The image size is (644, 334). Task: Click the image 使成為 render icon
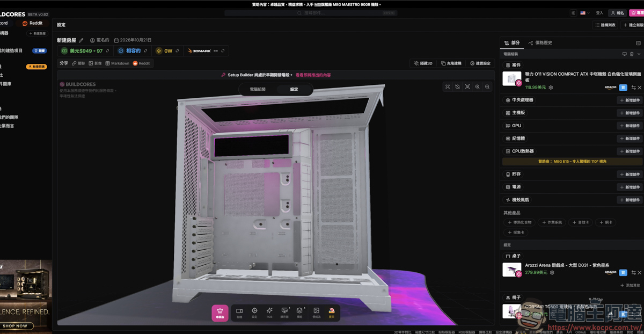coord(317,313)
